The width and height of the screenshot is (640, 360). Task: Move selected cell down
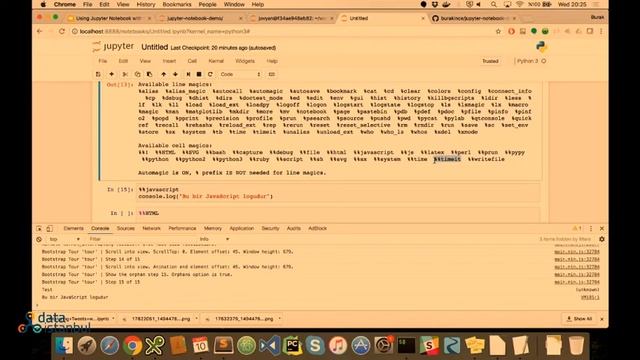click(x=175, y=74)
